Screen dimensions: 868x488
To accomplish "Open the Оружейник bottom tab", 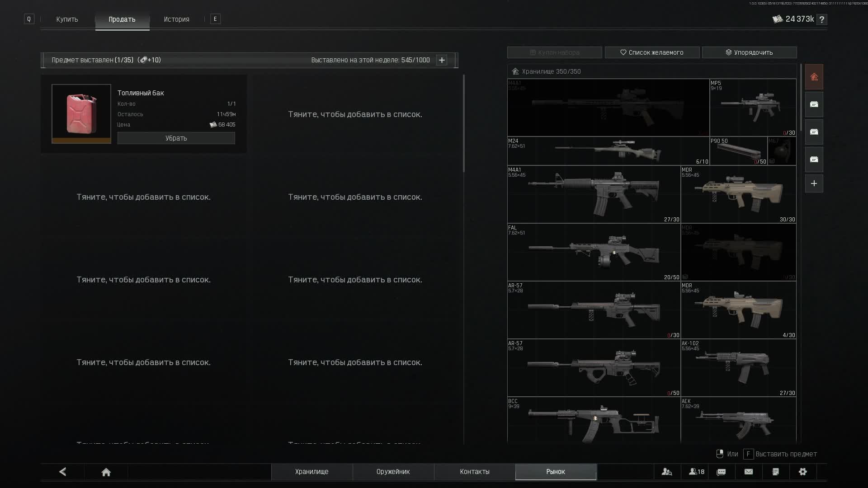I will tap(393, 472).
